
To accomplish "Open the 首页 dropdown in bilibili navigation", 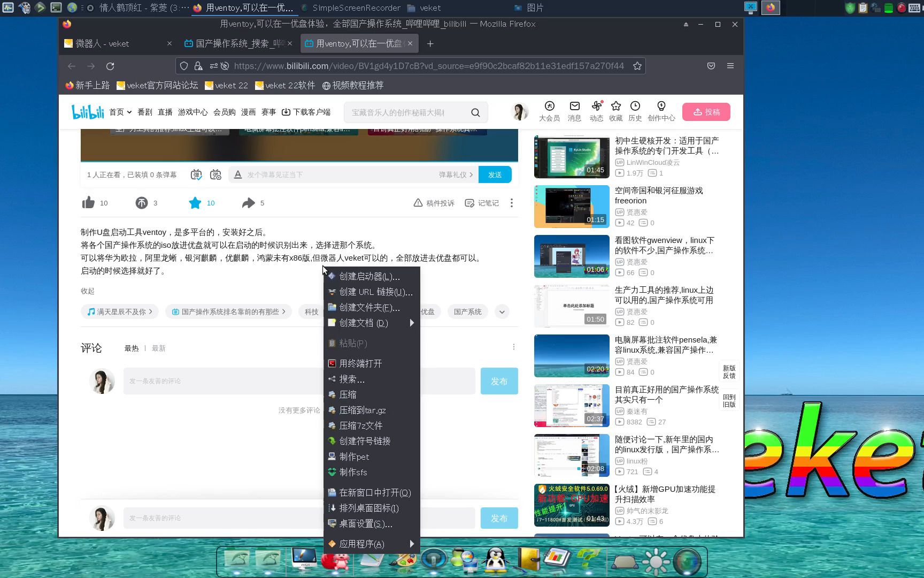I will coord(120,112).
